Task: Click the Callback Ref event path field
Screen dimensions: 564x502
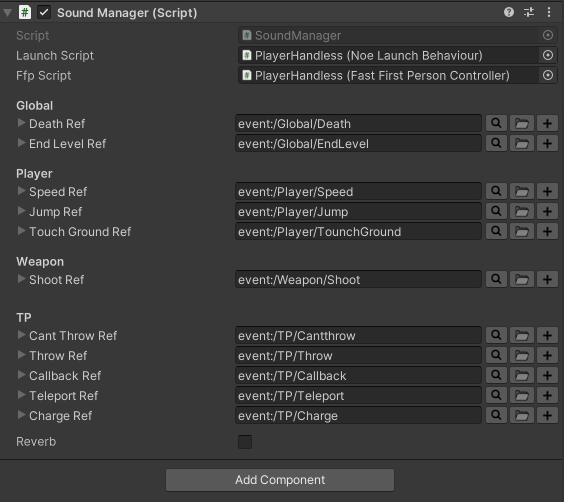Action: coord(358,375)
